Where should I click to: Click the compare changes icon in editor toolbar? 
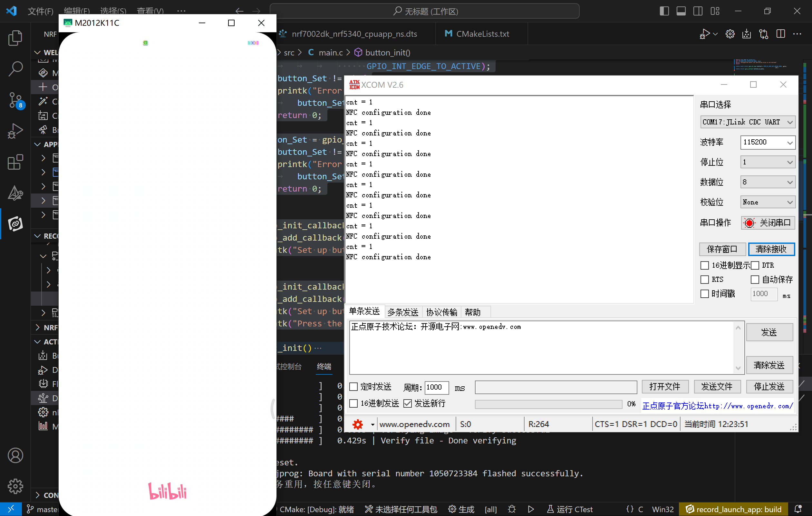(x=763, y=34)
